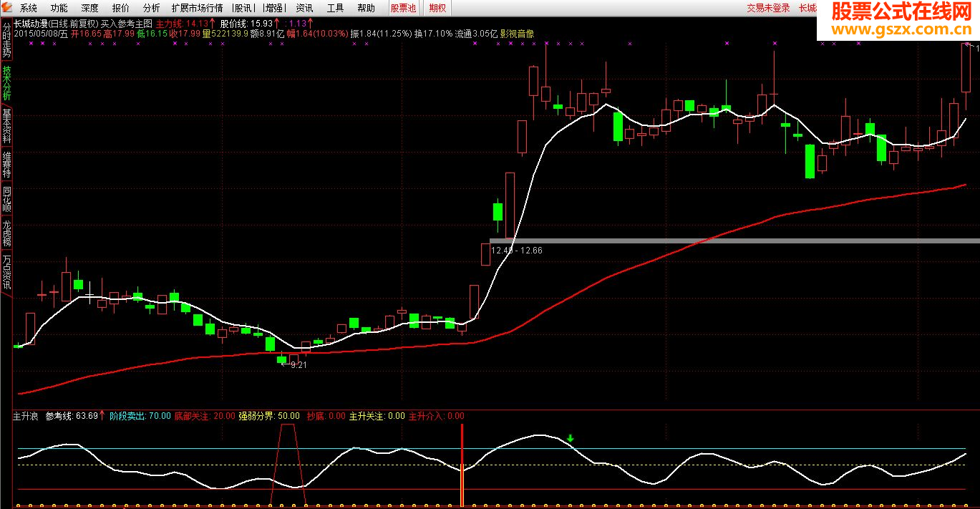Click the green down-arrow sell signal marker
The image size is (980, 509).
(571, 437)
